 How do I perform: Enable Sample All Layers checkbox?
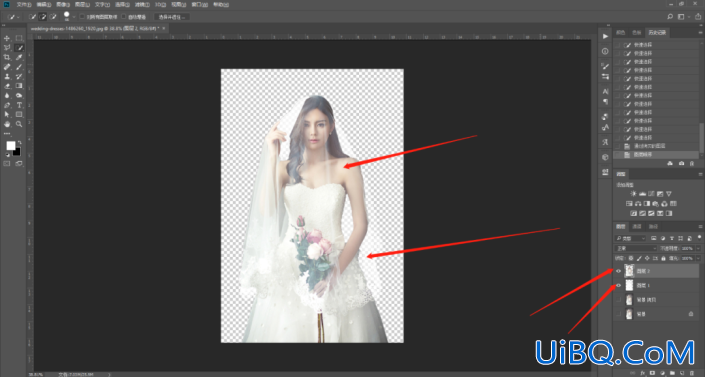click(x=82, y=17)
